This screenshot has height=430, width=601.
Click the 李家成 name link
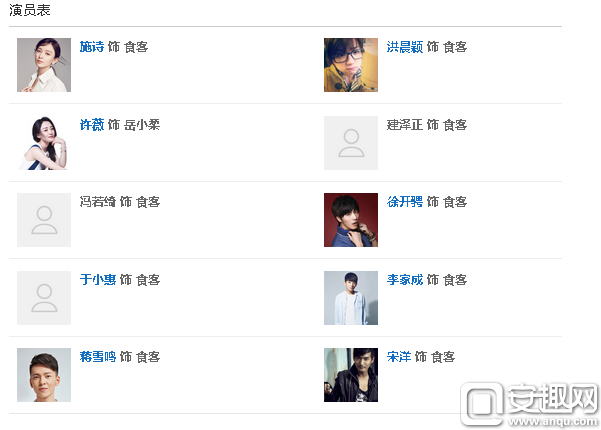pyautogui.click(x=405, y=280)
